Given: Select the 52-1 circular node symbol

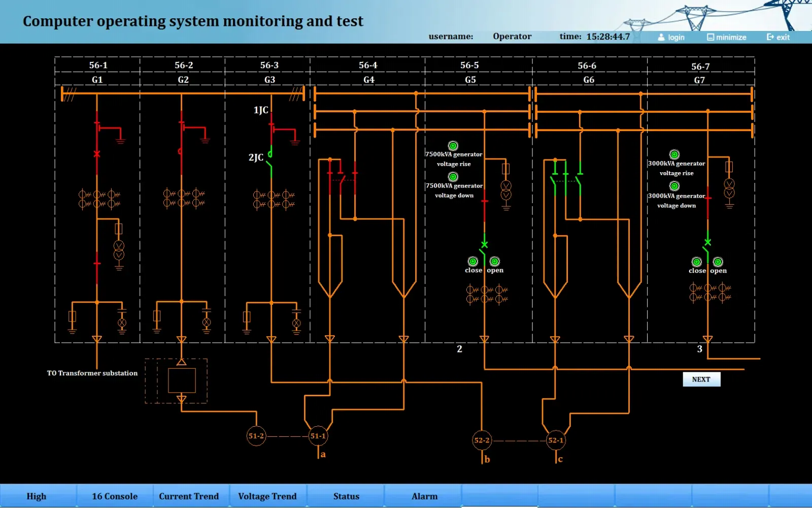Looking at the screenshot, I should click(x=556, y=440).
